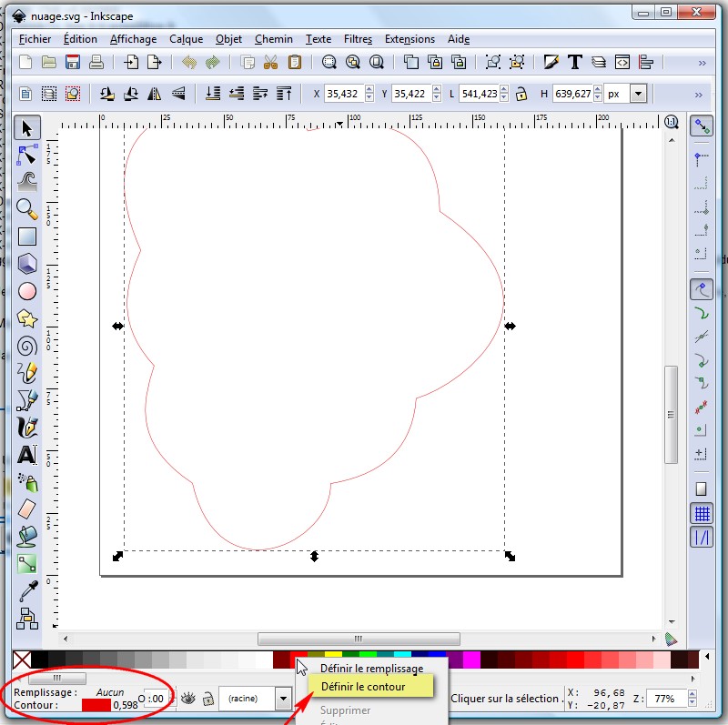Click the Aucun fill indicator
Image resolution: width=728 pixels, height=725 pixels.
[110, 692]
